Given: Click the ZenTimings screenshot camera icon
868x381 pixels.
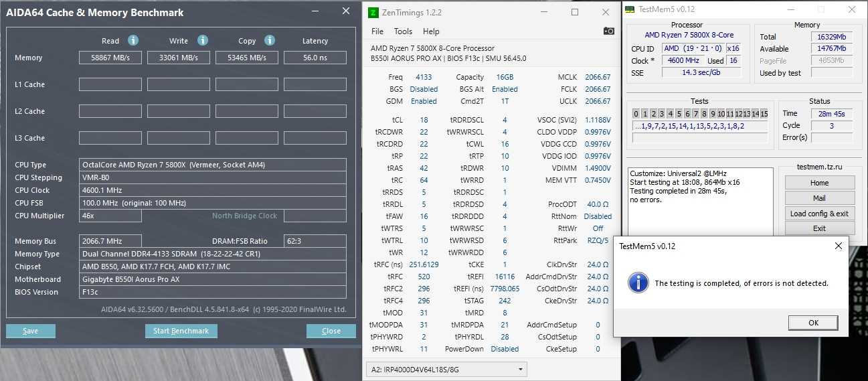Looking at the screenshot, I should coord(608,31).
